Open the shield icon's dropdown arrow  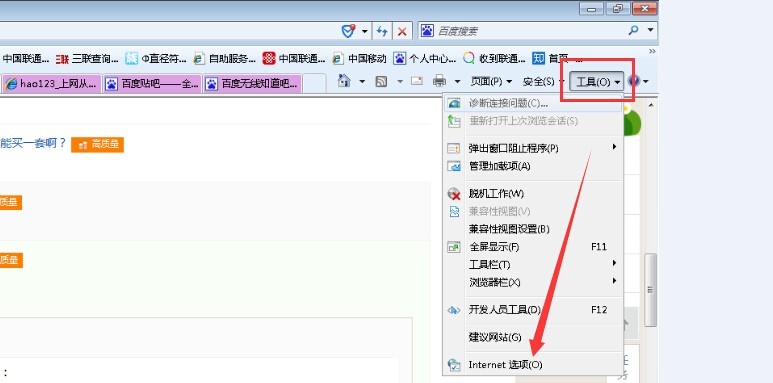click(364, 31)
